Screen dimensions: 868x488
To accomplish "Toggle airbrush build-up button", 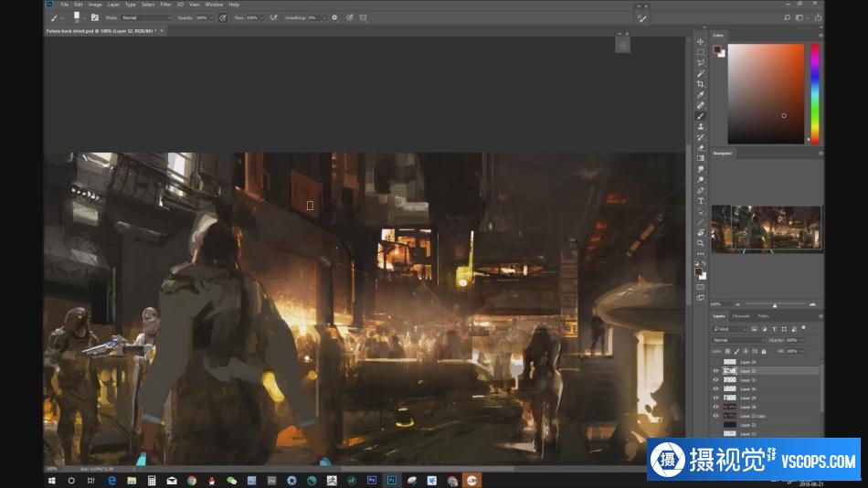I will coord(273,17).
